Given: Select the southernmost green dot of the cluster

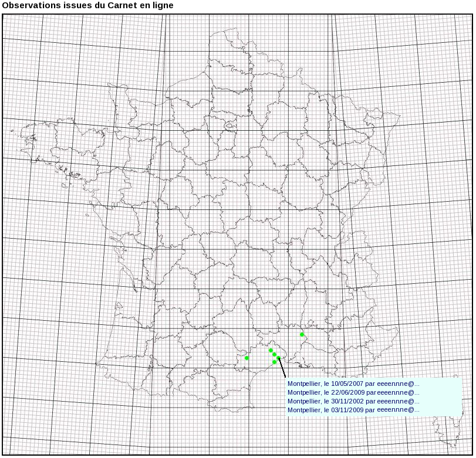Looking at the screenshot, I should point(274,362).
